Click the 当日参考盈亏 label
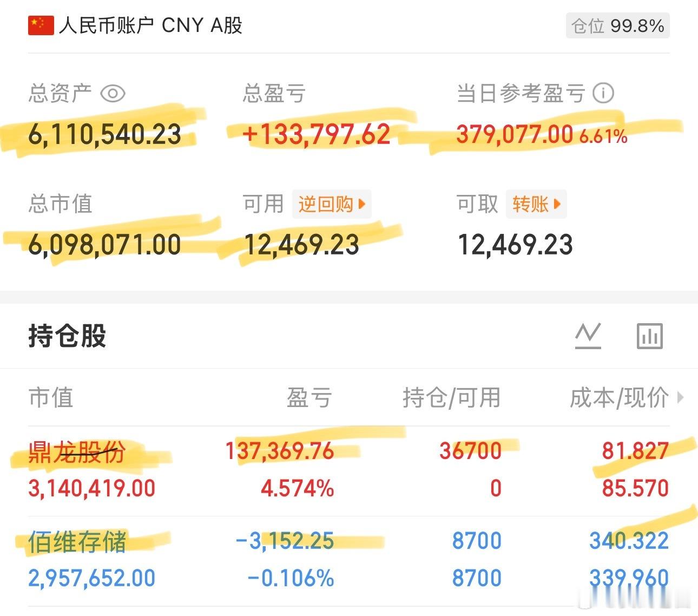The height and width of the screenshot is (616, 698). pyautogui.click(x=521, y=93)
